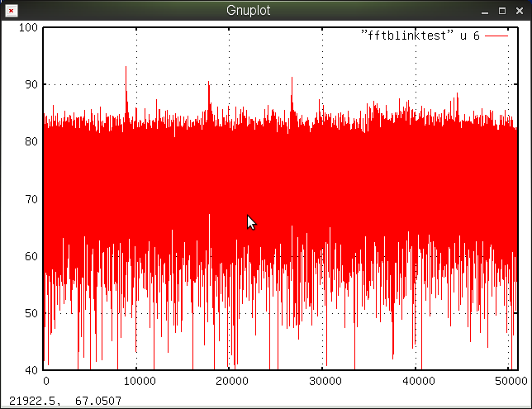532x409 pixels.
Task: Click the "fftblinktest" u 6 legend label
Action: pos(420,36)
